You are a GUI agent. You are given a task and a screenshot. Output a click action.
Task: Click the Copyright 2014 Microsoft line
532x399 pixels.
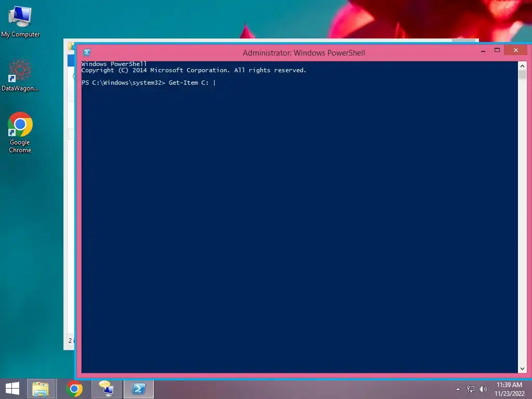tap(194, 70)
